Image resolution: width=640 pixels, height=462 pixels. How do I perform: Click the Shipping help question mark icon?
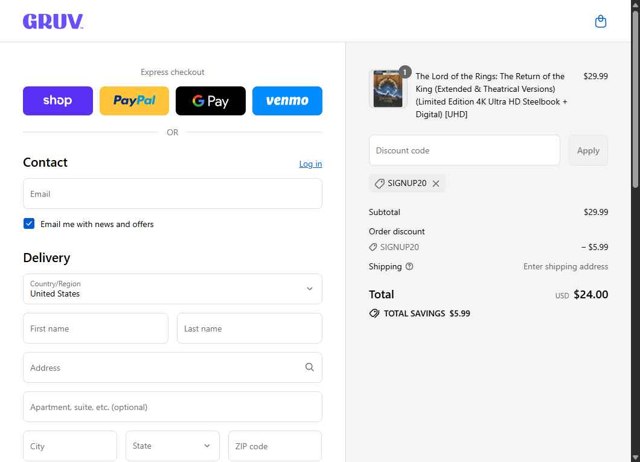[x=409, y=267]
